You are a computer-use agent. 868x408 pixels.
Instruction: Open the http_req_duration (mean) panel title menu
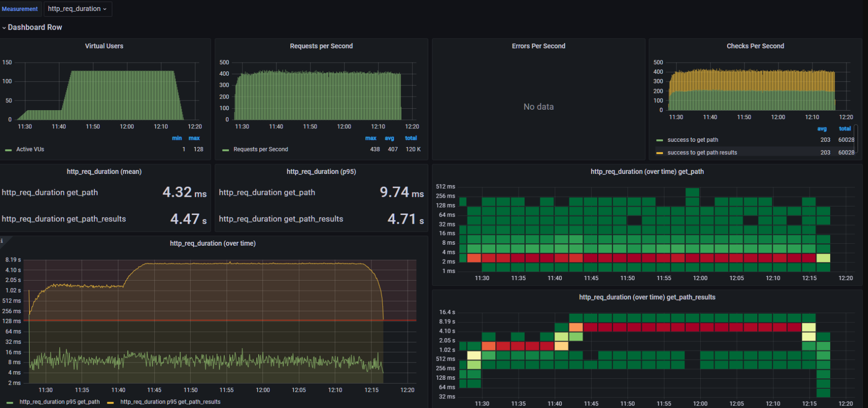click(x=104, y=171)
